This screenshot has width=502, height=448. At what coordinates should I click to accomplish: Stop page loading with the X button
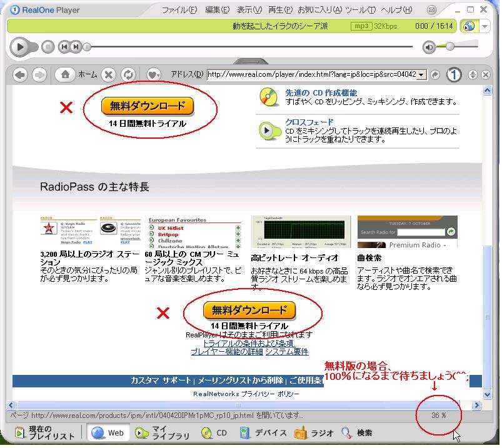[x=109, y=75]
